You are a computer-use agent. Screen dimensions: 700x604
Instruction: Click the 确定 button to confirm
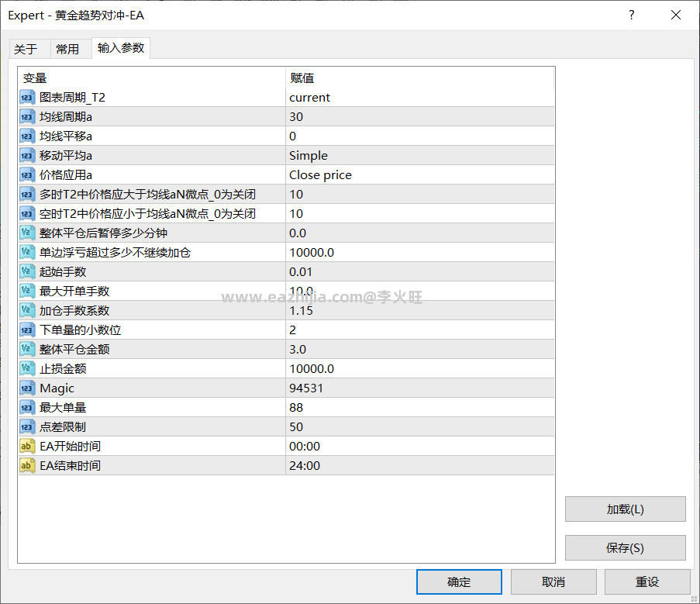(x=459, y=582)
